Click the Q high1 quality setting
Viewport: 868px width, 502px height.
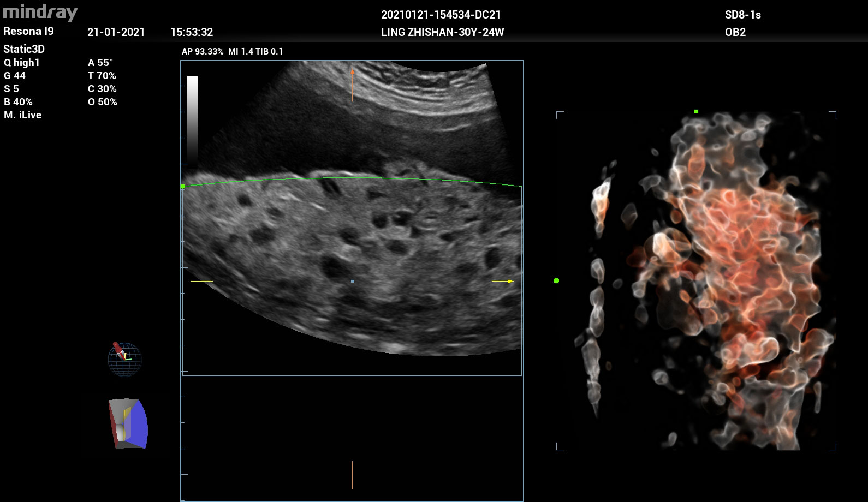pos(22,63)
